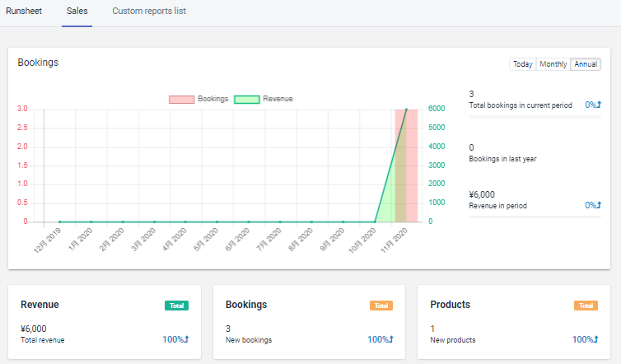This screenshot has height=364, width=621.
Task: Click the revenue peak data point at 6000
Action: (x=406, y=110)
